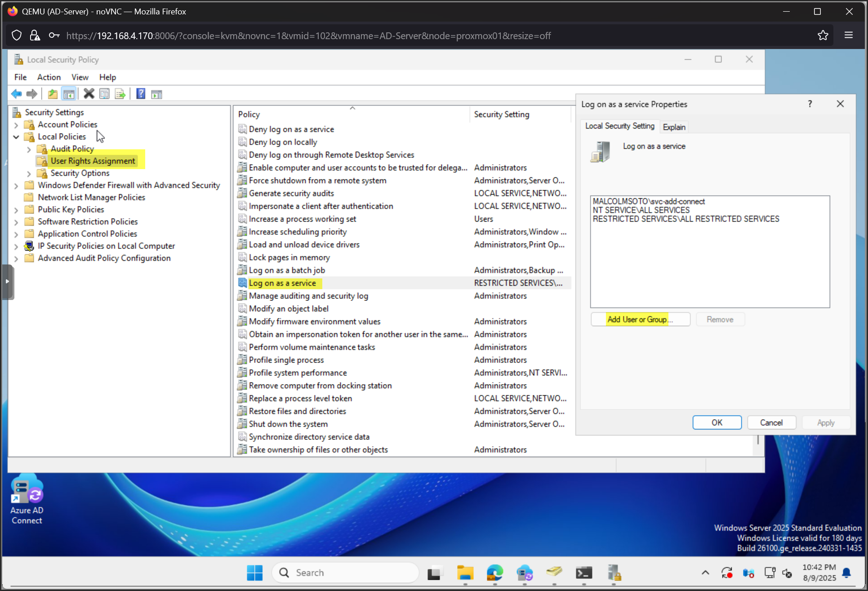868x591 pixels.
Task: Open the Action menu
Action: 49,77
